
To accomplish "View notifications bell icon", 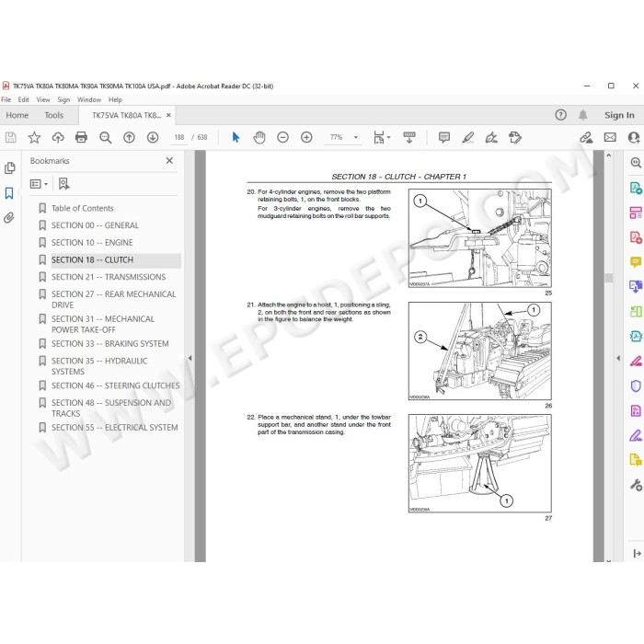I will (582, 115).
